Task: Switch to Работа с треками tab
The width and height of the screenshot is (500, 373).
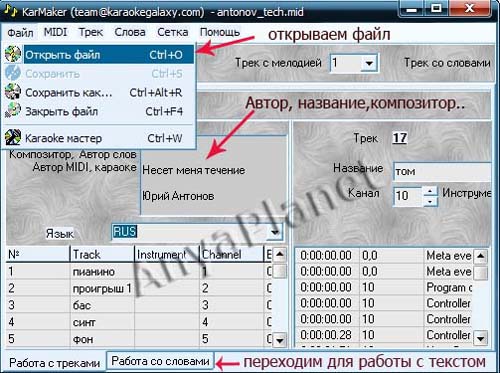Action: [x=54, y=362]
